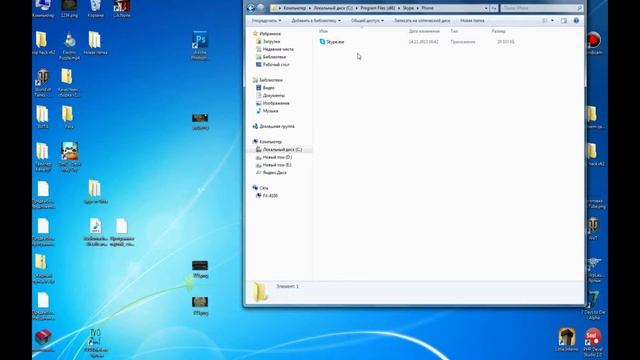Sort by the Тип column header
The width and height of the screenshot is (640, 360).
454,31
